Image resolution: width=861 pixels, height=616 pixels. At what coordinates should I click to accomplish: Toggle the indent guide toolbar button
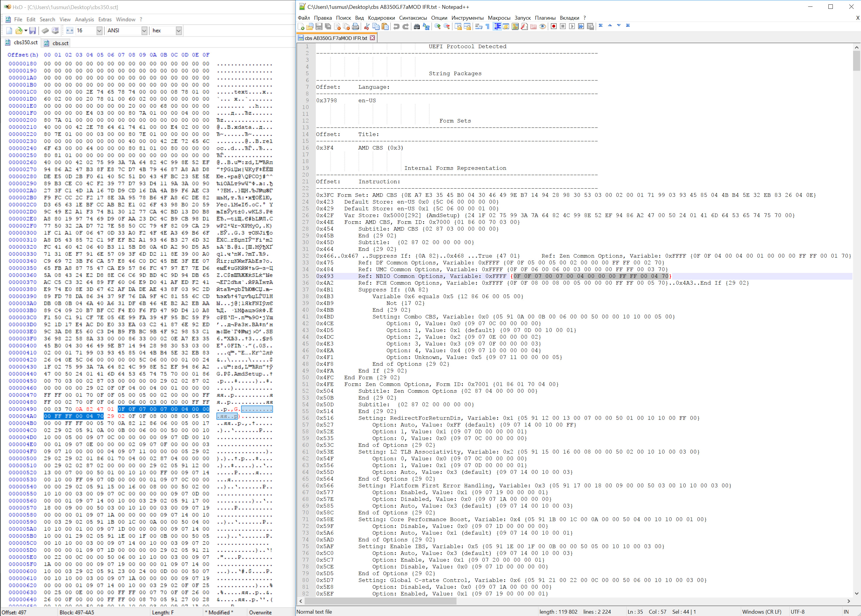[x=497, y=26]
